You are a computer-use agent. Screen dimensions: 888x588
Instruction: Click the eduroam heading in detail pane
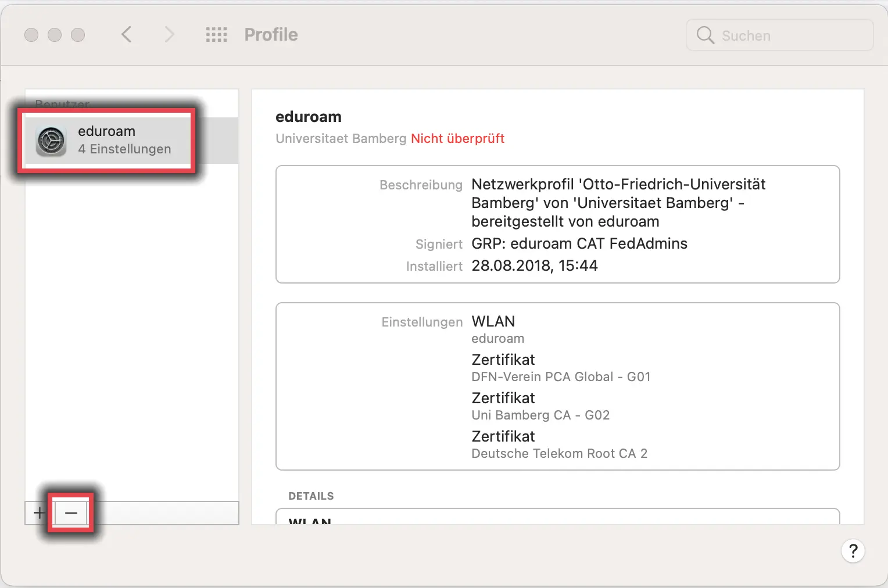[x=309, y=117]
